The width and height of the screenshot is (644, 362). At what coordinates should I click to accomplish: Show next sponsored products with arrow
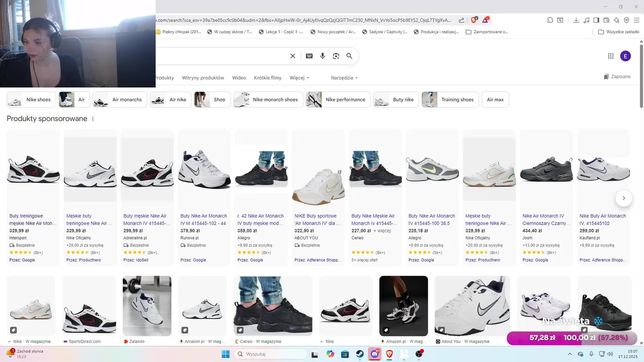click(624, 198)
